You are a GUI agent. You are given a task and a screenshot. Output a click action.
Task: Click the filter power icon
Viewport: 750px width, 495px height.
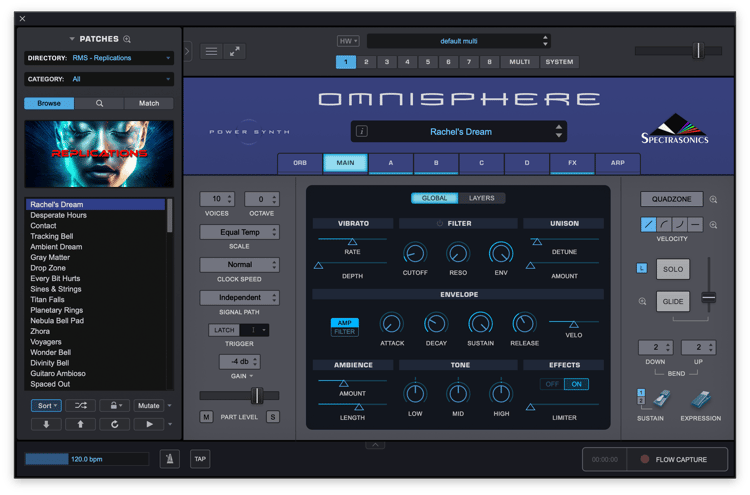pos(440,223)
